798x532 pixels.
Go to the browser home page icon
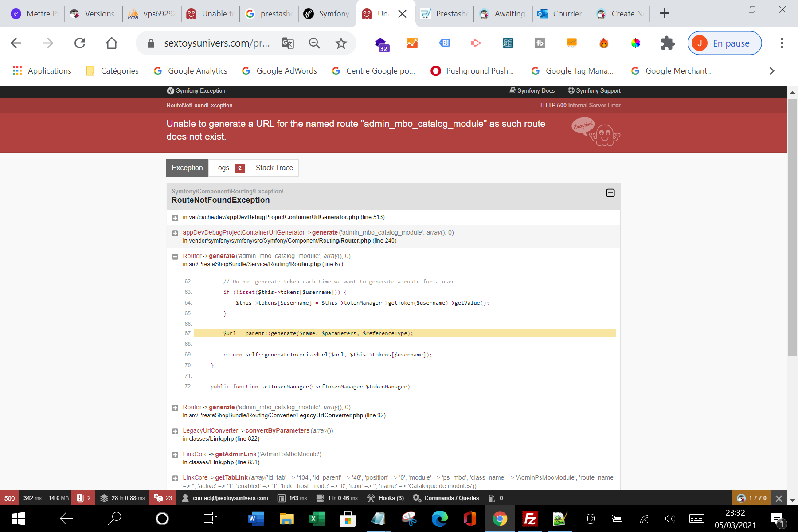[112, 43]
